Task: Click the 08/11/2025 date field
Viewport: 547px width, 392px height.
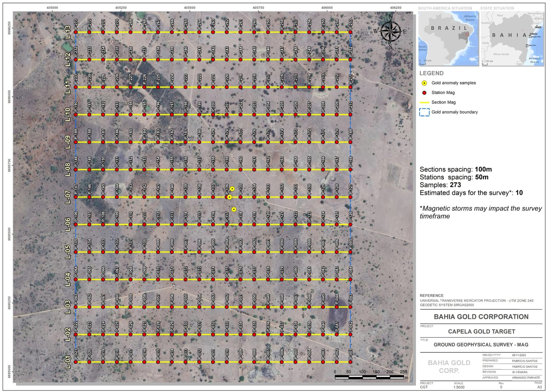Action: click(x=519, y=355)
